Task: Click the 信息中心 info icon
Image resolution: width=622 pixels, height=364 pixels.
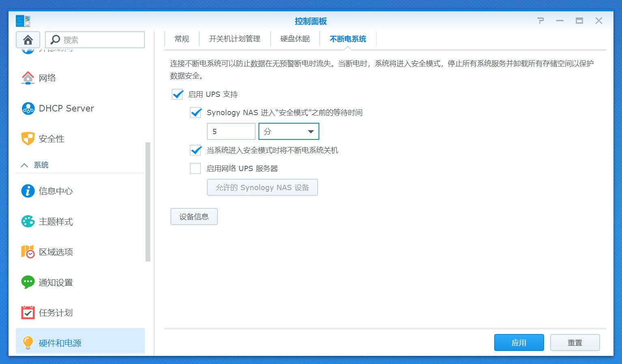Action: click(x=27, y=191)
